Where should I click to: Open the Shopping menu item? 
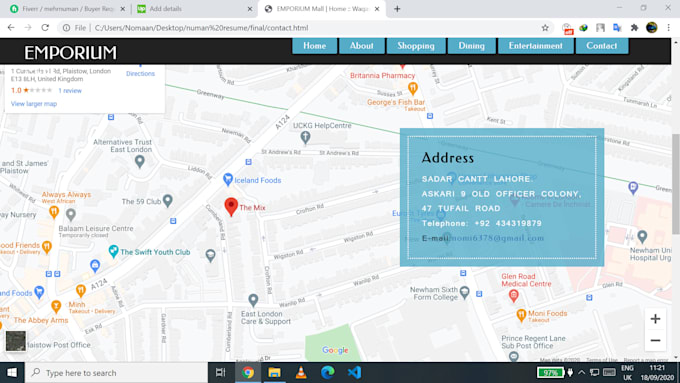tap(416, 46)
